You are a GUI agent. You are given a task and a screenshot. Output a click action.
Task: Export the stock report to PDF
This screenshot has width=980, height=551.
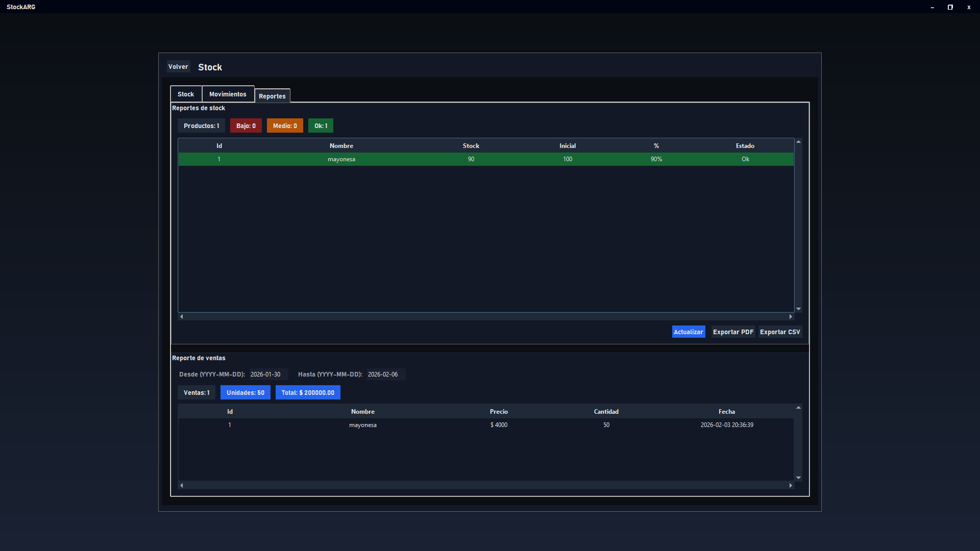coord(733,332)
